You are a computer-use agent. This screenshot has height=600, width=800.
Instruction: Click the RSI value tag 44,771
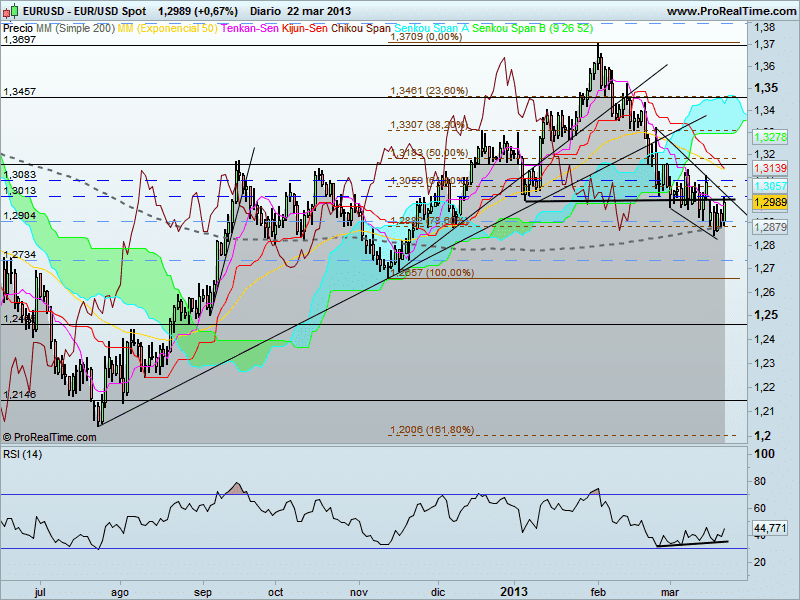(x=770, y=528)
